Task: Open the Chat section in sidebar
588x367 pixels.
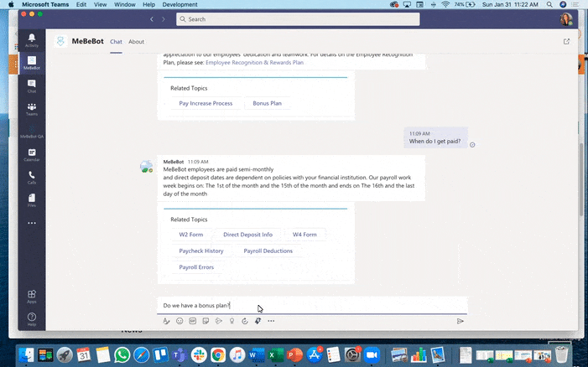Action: (x=32, y=85)
